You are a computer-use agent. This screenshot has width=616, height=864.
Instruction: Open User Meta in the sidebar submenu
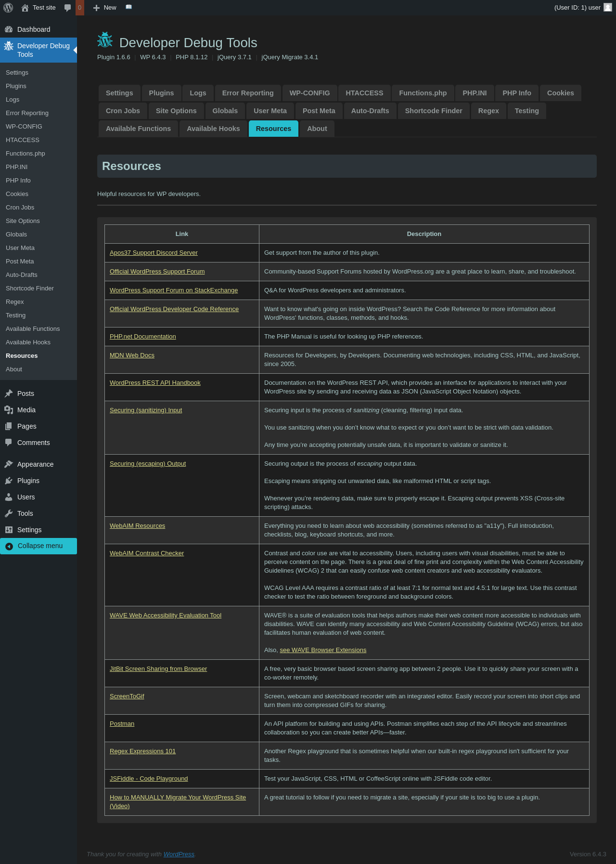pos(38,248)
